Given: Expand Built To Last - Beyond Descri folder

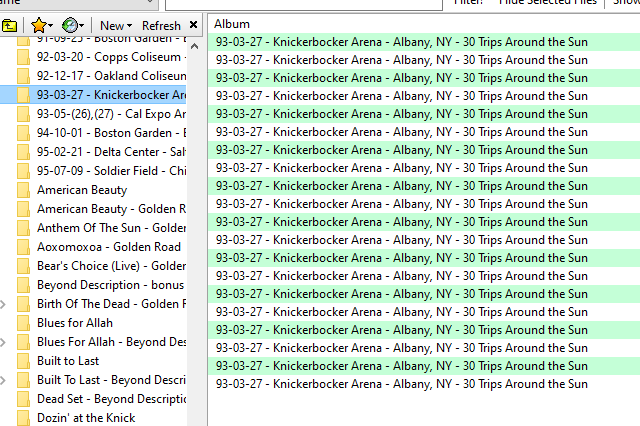Looking at the screenshot, I should (x=3, y=380).
